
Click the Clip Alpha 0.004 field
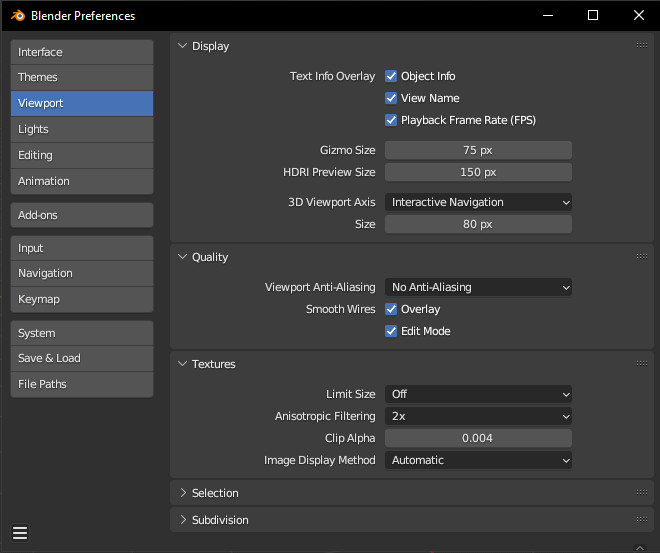(478, 438)
